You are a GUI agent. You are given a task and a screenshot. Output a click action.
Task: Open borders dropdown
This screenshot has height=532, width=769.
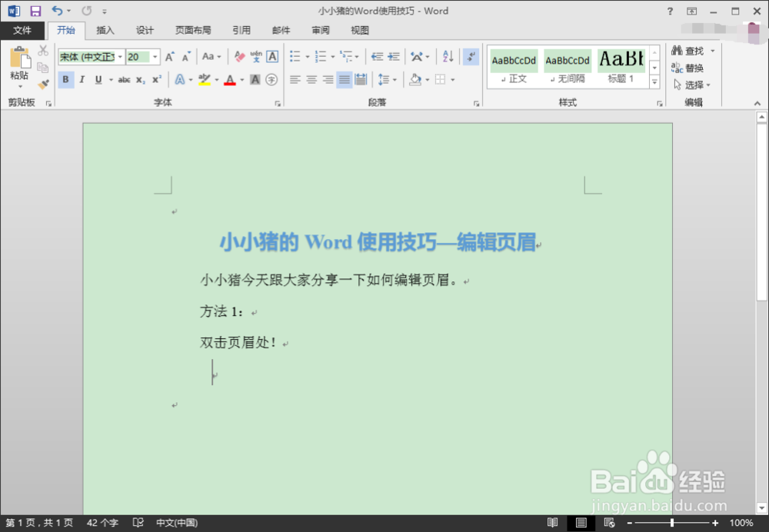(x=452, y=79)
